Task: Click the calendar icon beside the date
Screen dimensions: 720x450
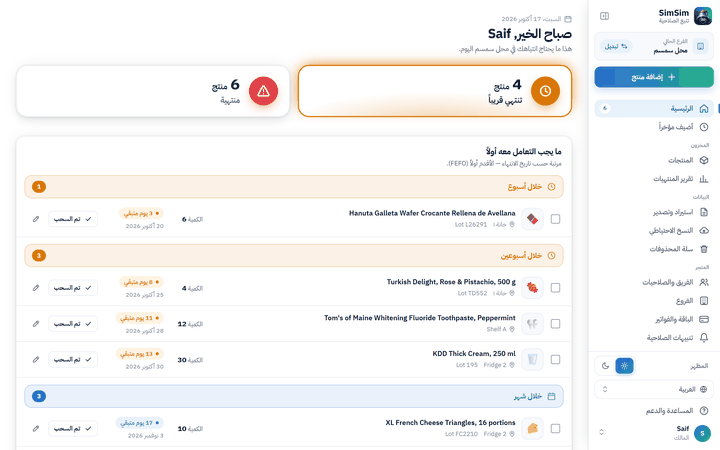Action: [568, 19]
